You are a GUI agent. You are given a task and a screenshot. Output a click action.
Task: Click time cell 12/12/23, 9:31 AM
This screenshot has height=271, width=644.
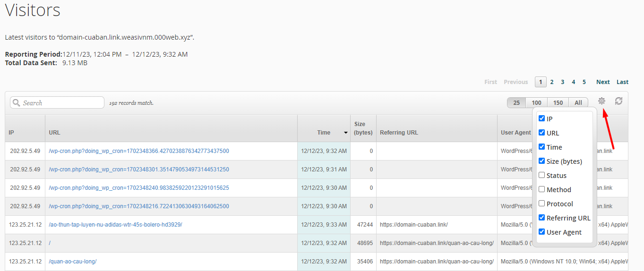(324, 169)
